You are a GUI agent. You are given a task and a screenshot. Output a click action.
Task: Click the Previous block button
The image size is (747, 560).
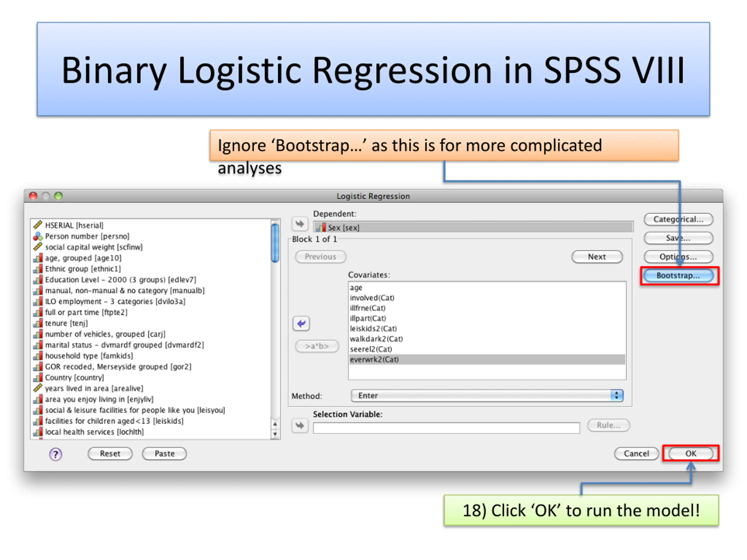(x=320, y=257)
